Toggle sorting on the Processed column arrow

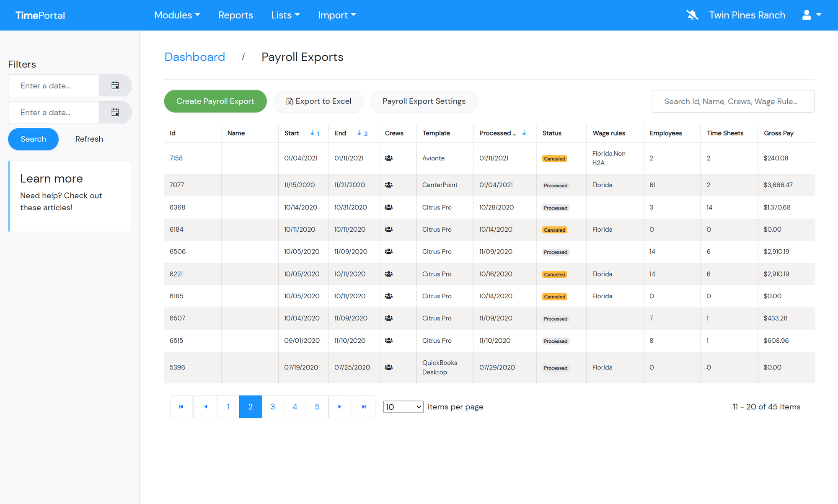(524, 133)
